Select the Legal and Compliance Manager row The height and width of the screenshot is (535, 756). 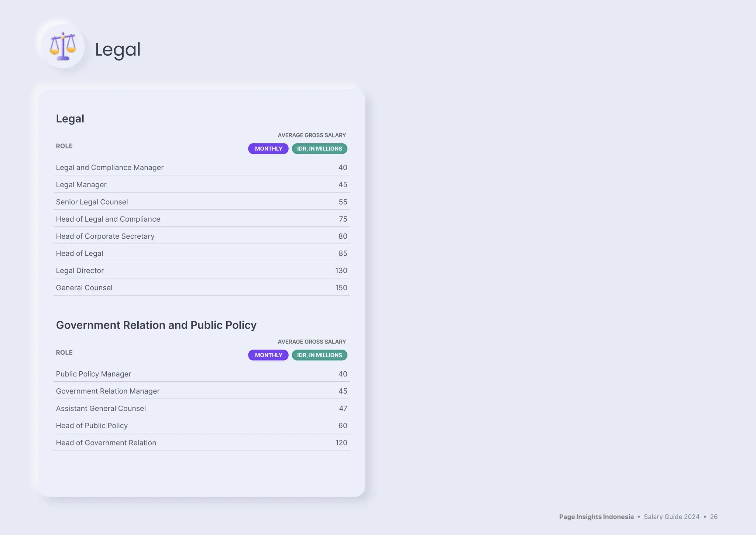tap(202, 167)
